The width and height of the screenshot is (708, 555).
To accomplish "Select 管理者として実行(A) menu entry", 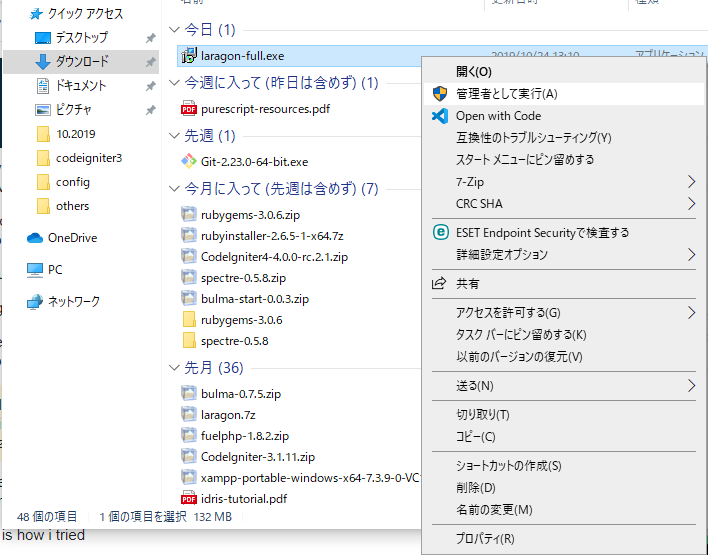I will (x=564, y=93).
